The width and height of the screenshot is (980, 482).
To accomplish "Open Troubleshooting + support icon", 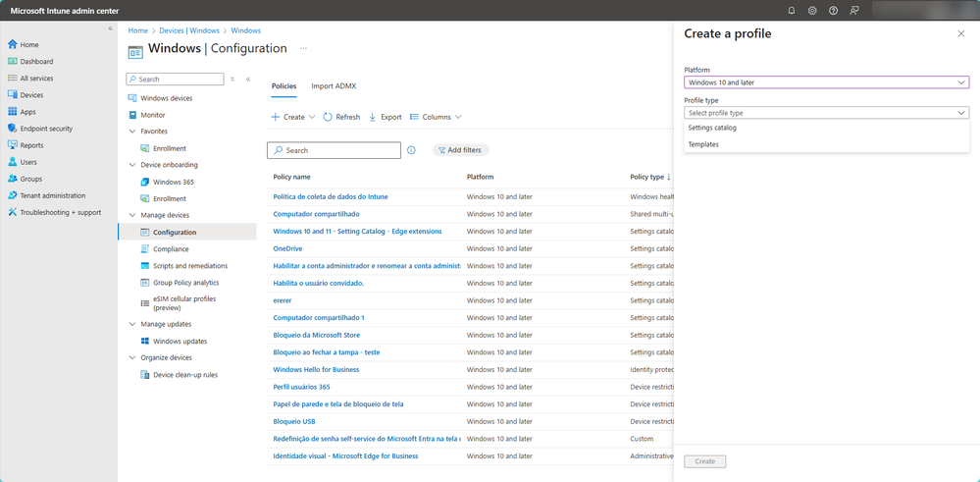I will [12, 212].
